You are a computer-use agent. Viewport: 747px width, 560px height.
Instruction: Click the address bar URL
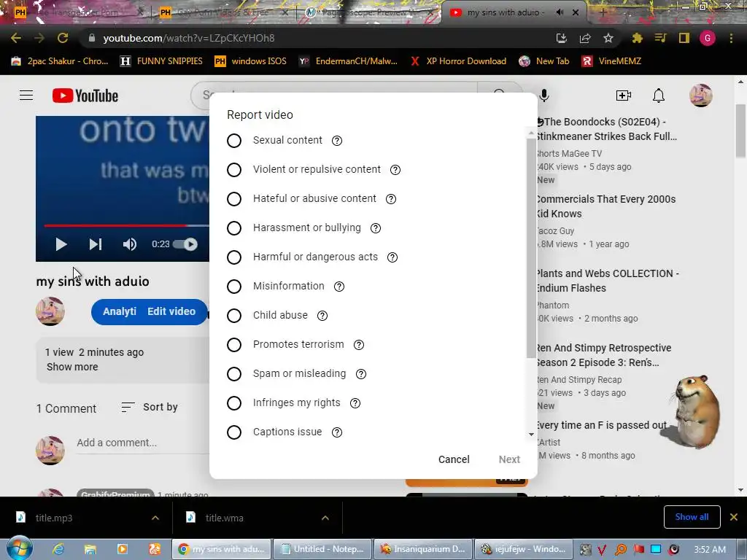pos(189,38)
